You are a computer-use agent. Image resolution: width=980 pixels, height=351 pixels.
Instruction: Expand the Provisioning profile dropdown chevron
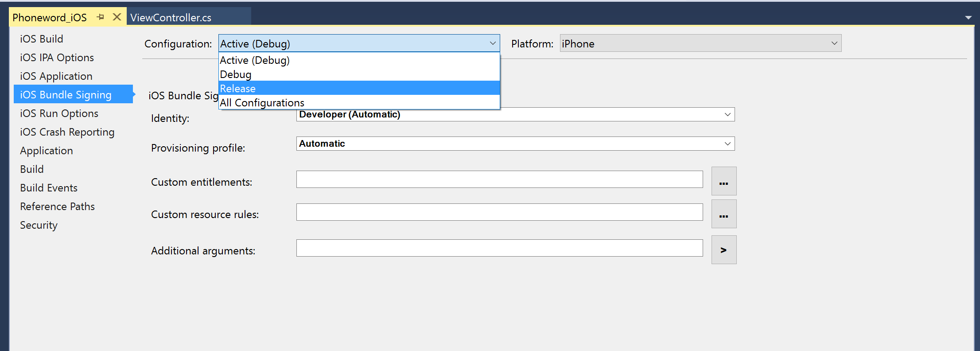[727, 144]
